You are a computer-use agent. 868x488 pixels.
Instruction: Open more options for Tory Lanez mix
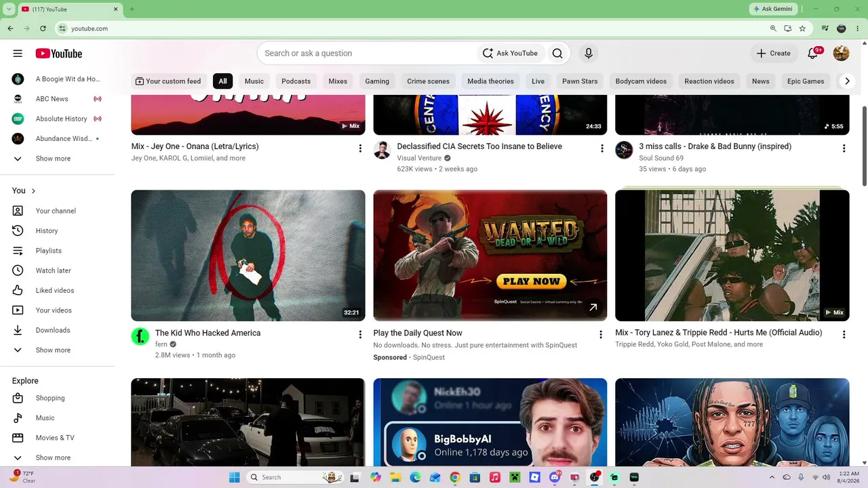click(844, 334)
